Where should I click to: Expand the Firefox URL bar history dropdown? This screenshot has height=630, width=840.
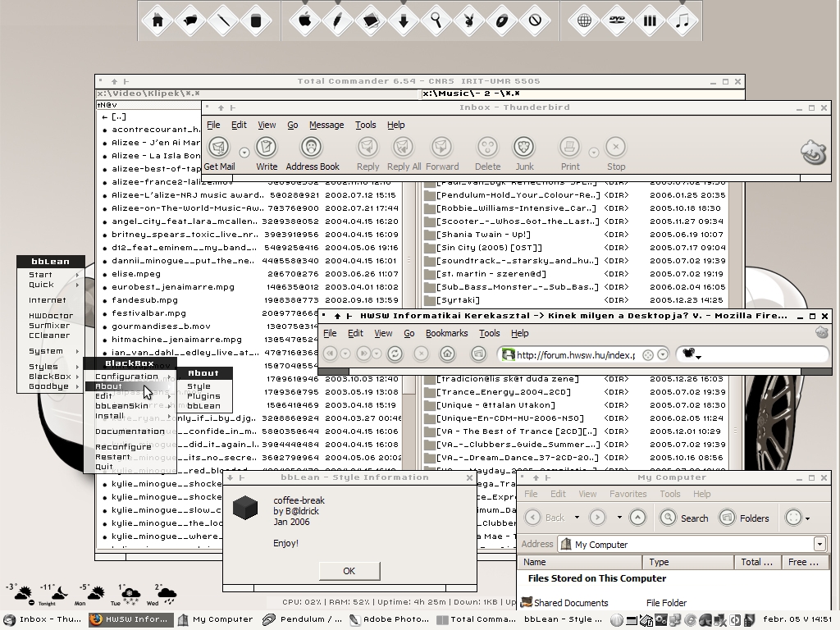coord(663,354)
